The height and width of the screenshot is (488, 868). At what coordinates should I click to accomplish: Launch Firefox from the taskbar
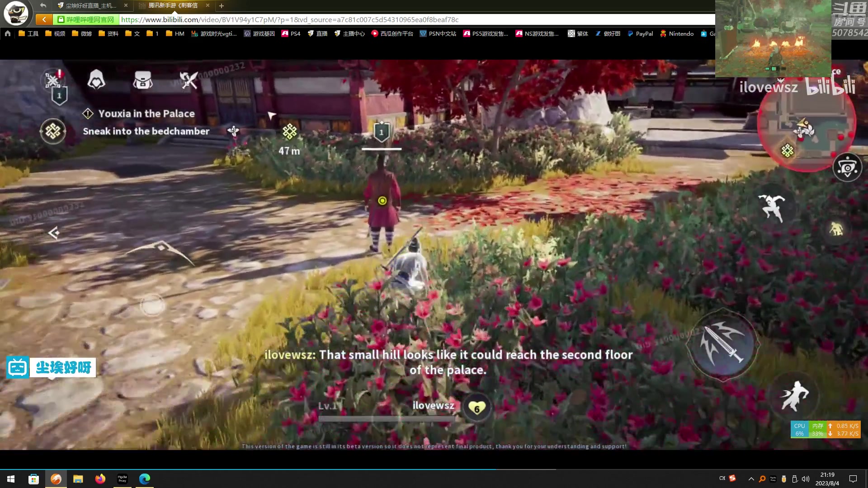pos(100,479)
